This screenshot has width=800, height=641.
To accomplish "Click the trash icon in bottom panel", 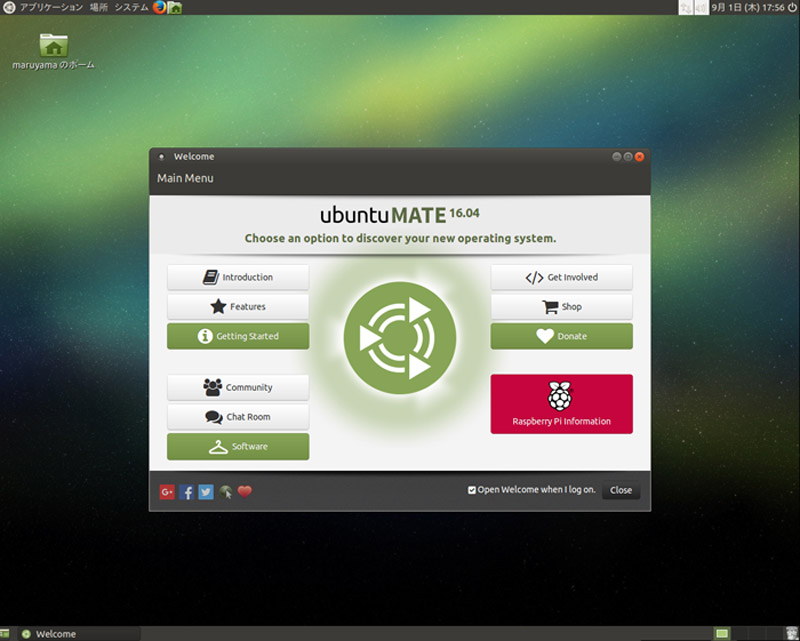I will click(792, 633).
